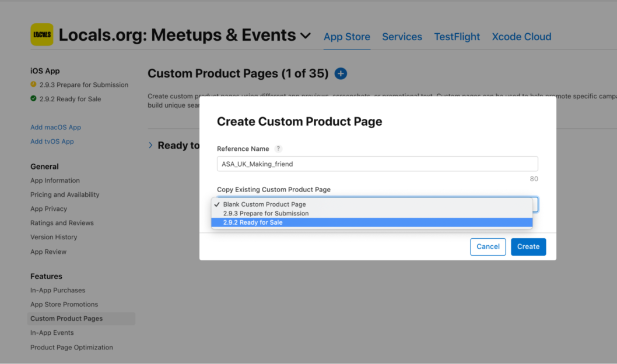
Task: Open the Reference Name help tooltip
Action: [x=278, y=149]
